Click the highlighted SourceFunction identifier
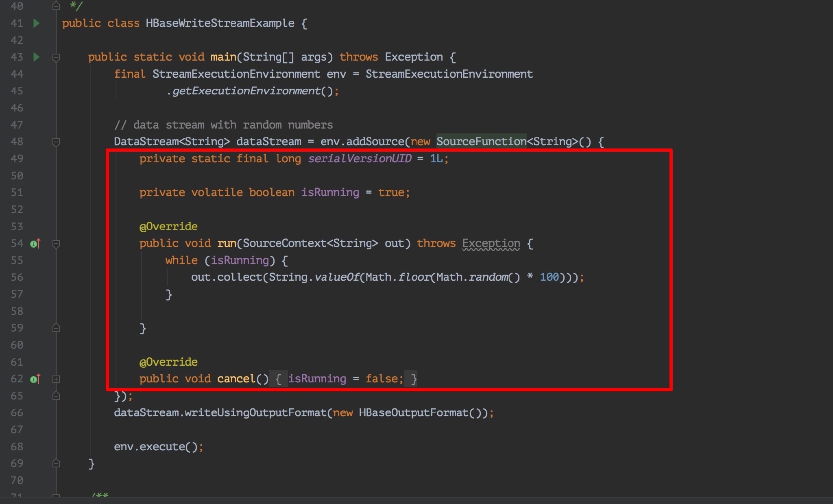Viewport: 833px width, 504px height. click(x=482, y=142)
